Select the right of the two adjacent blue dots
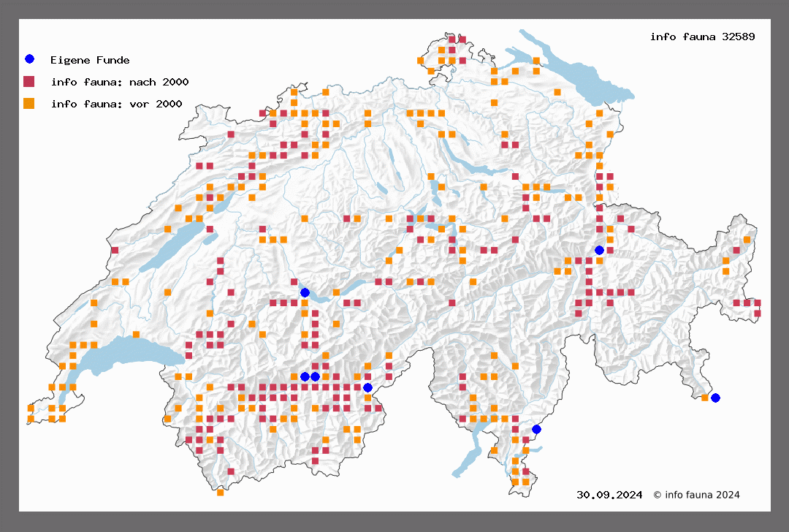Viewport: 789px width, 532px height. pos(315,376)
